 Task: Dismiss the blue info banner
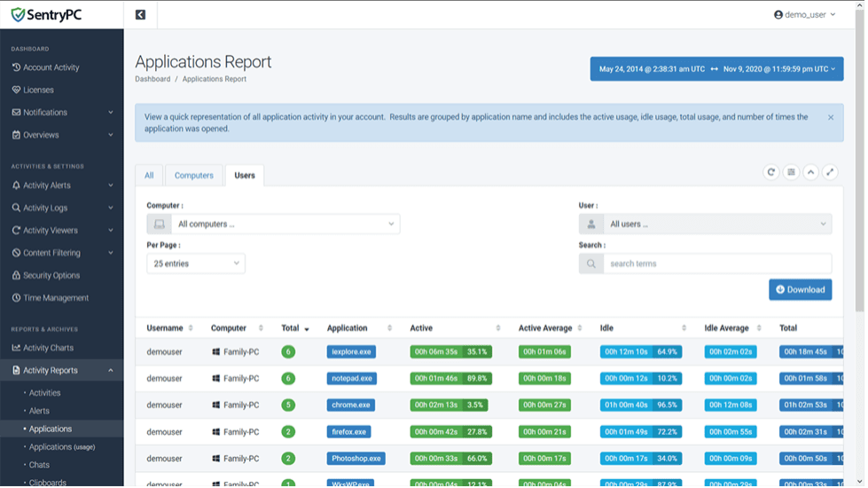(830, 117)
